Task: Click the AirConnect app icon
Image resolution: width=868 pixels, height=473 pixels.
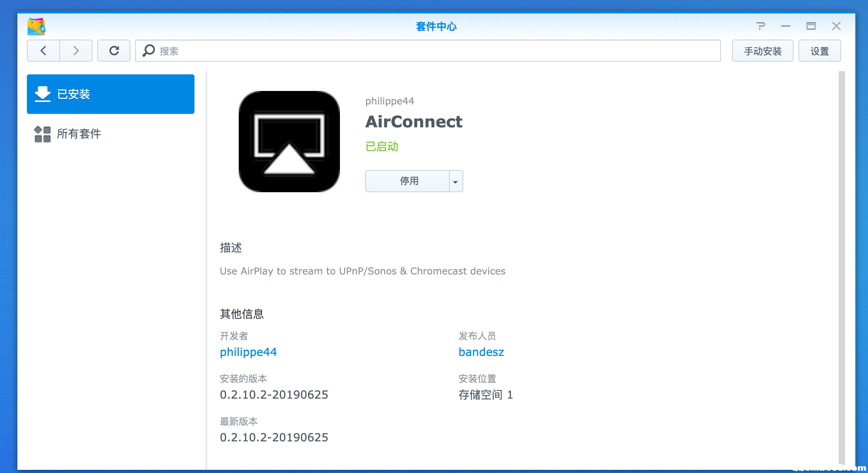Action: [x=289, y=142]
